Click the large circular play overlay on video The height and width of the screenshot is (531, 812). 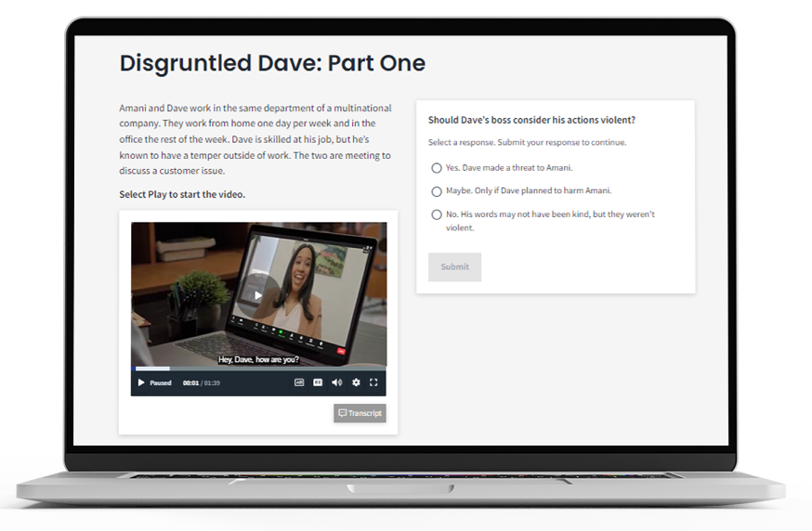point(258,295)
